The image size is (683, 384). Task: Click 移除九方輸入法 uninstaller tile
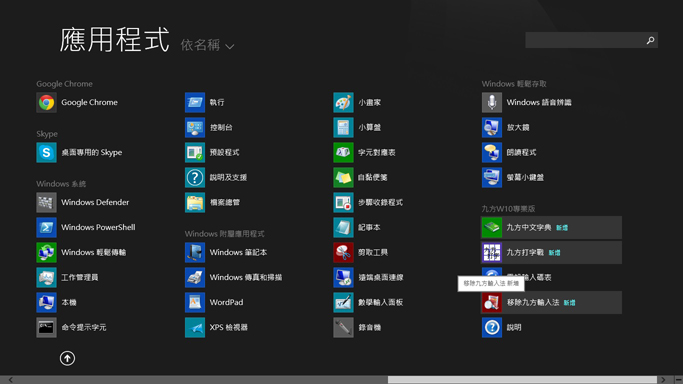551,303
